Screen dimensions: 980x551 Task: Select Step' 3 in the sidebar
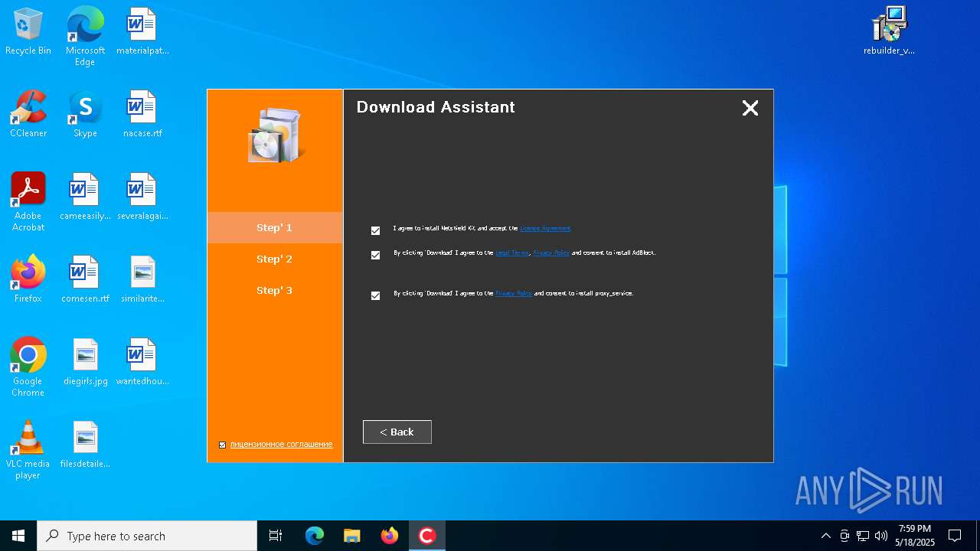click(275, 290)
